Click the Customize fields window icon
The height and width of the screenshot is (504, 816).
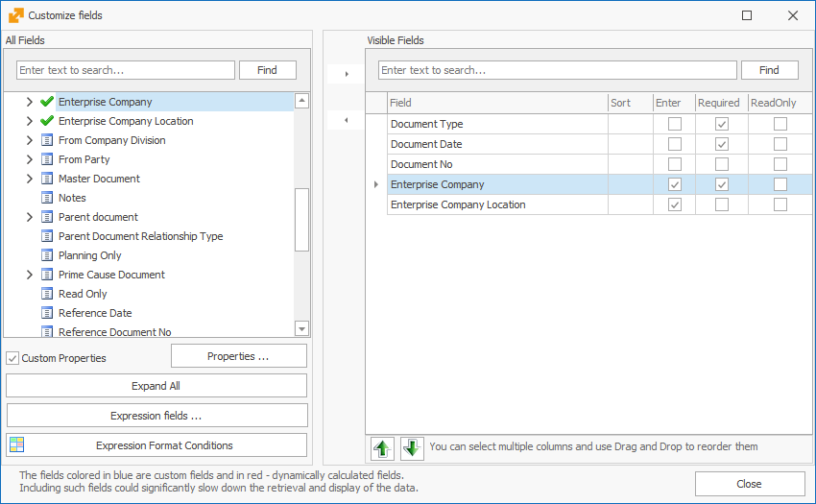click(16, 15)
